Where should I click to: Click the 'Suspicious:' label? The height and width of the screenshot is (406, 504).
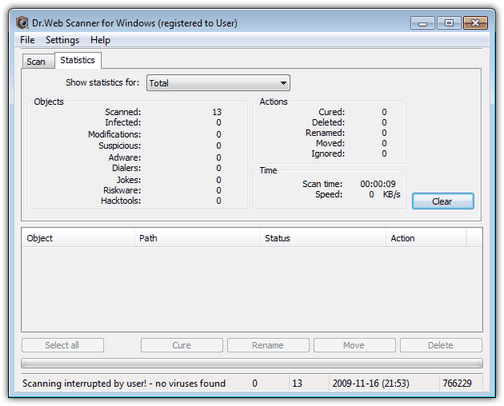click(x=120, y=146)
